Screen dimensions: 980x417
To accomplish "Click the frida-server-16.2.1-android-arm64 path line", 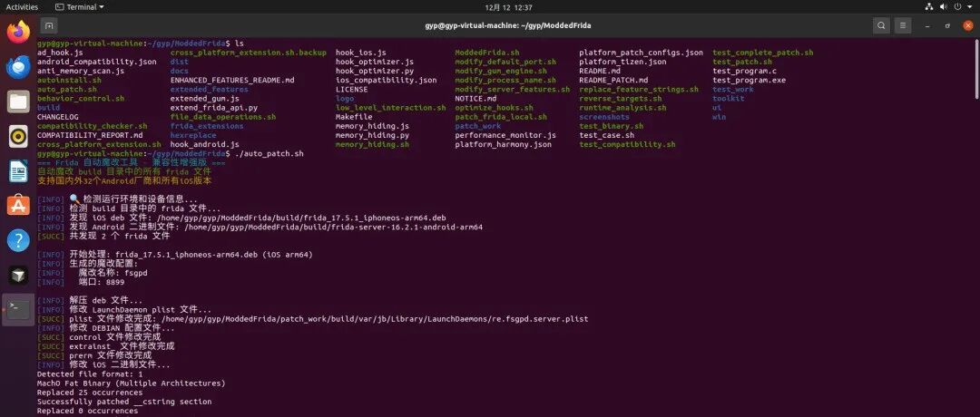I will (x=260, y=228).
